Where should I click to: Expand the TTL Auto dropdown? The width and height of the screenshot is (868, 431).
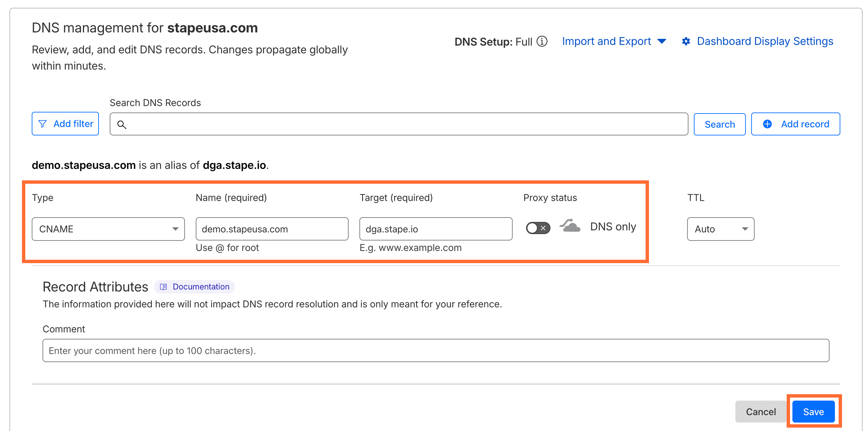coord(721,229)
